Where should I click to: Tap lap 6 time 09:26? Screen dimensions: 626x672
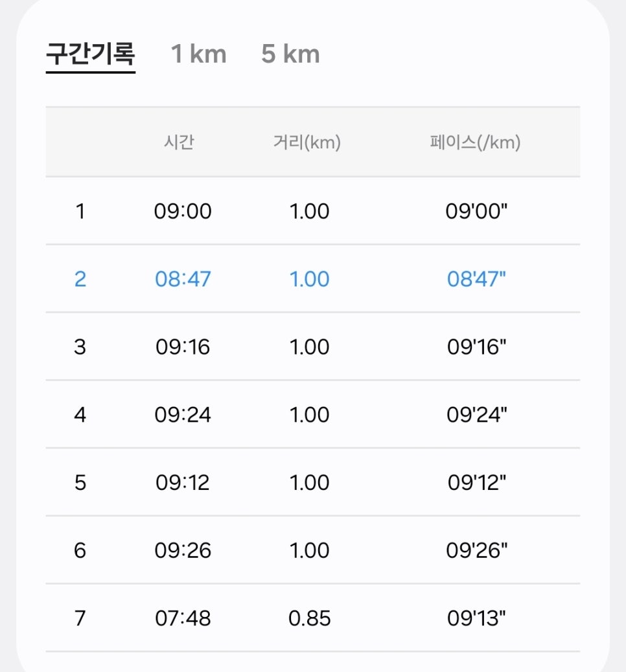(183, 550)
